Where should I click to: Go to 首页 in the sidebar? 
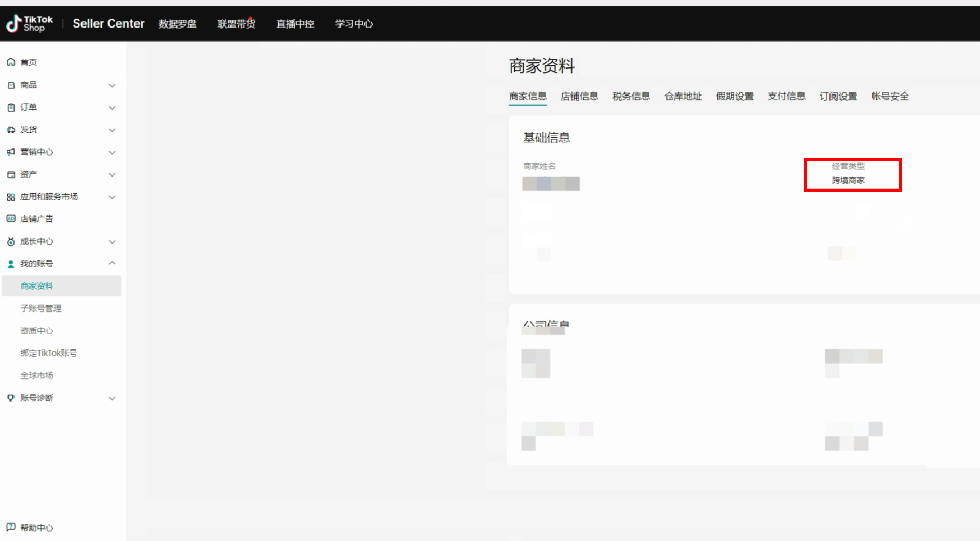click(29, 62)
